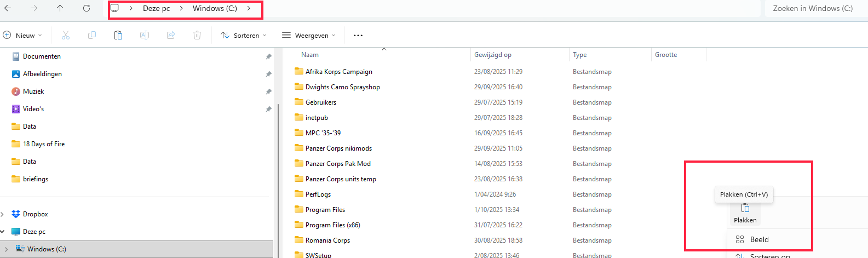Open the Sorteren dropdown
Image resolution: width=868 pixels, height=258 pixels.
coord(244,36)
